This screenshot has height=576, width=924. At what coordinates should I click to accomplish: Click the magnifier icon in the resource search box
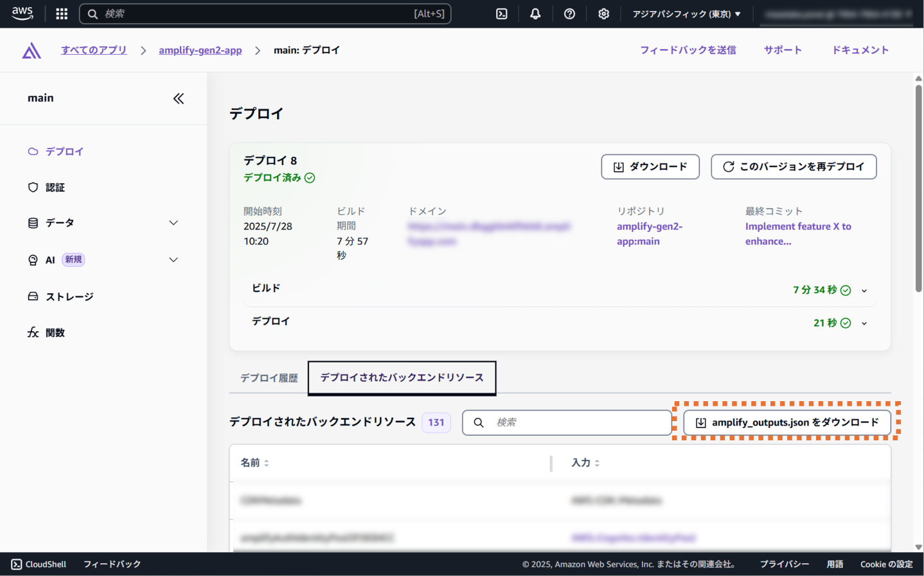[479, 422]
